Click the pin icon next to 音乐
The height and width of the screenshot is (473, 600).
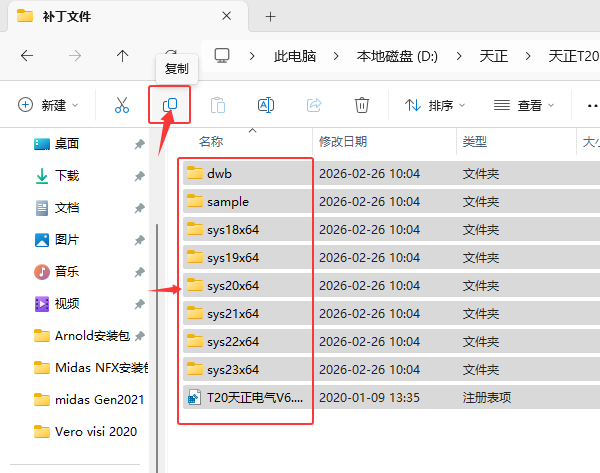coord(139,272)
